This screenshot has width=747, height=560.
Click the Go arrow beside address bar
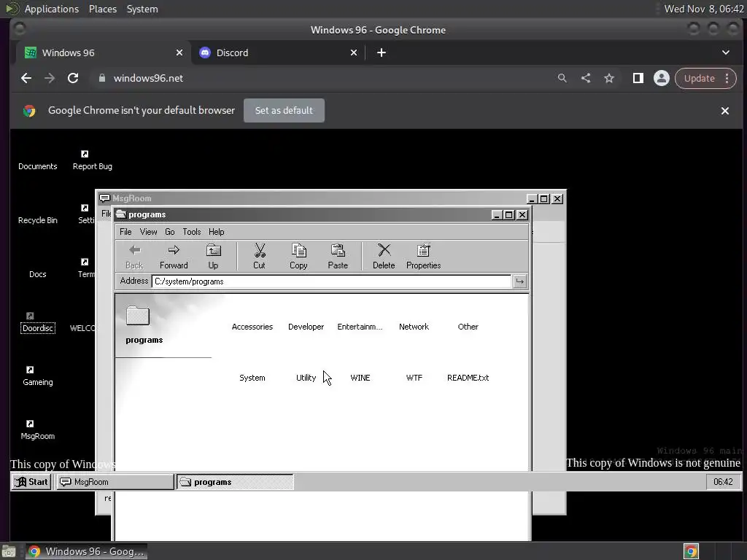click(x=519, y=281)
